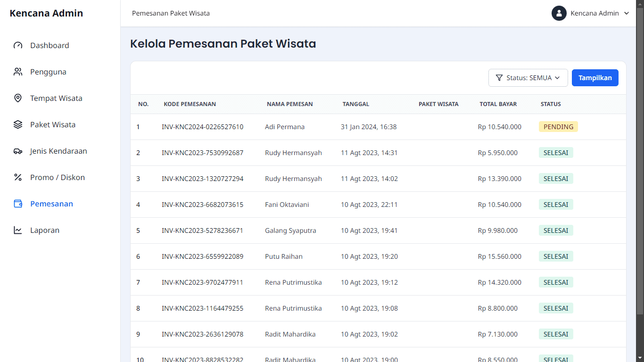
Task: Open the Laporan menu item
Action: [x=45, y=230]
